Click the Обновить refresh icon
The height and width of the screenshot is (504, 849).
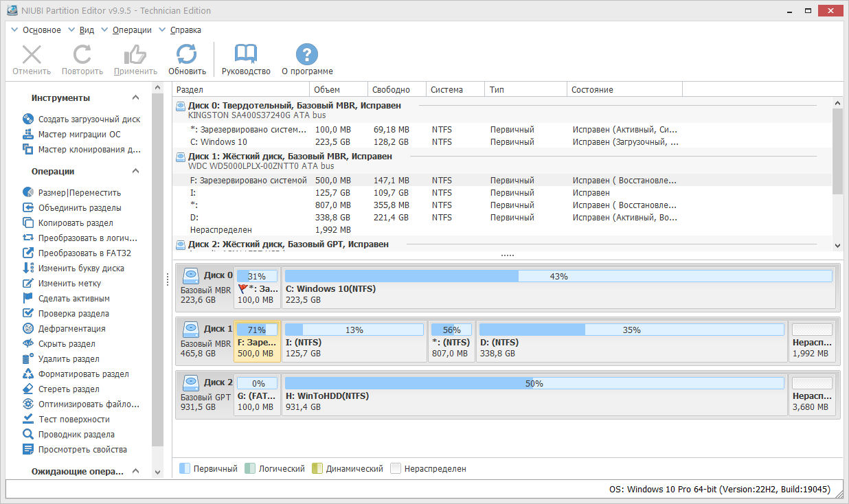pyautogui.click(x=187, y=55)
